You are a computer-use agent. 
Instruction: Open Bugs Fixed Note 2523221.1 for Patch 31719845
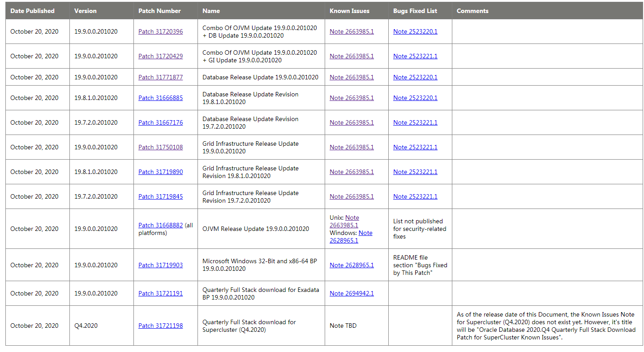pos(415,196)
